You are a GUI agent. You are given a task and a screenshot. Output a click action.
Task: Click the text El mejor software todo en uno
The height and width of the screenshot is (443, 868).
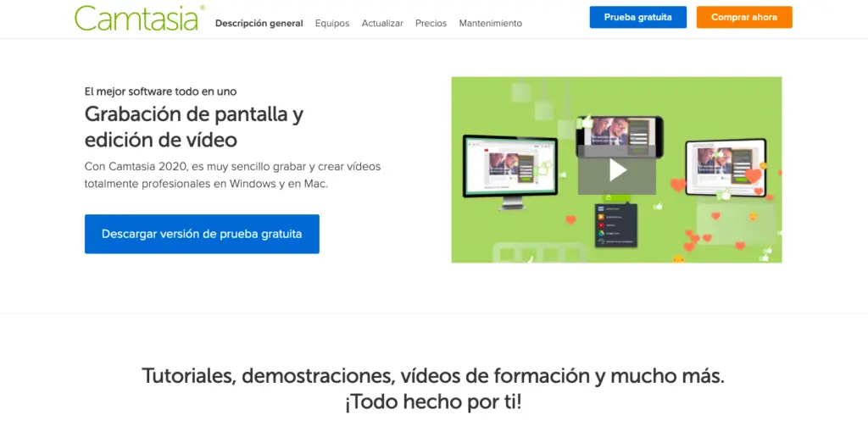160,91
